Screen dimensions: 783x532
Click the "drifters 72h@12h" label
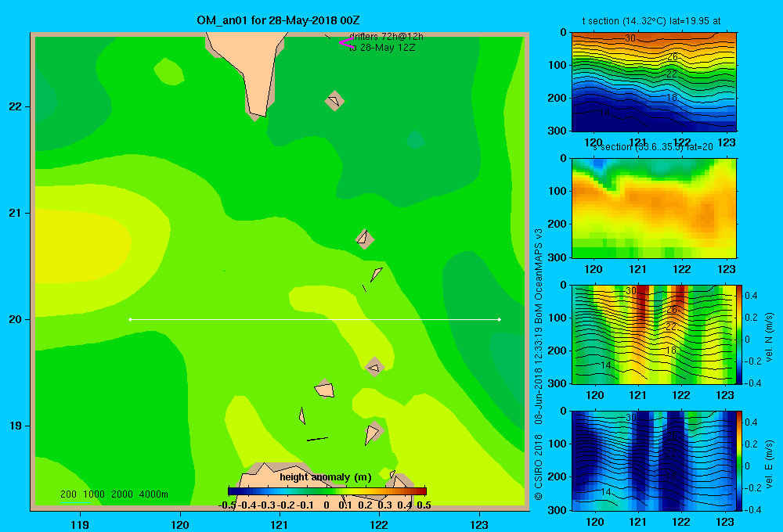(386, 37)
